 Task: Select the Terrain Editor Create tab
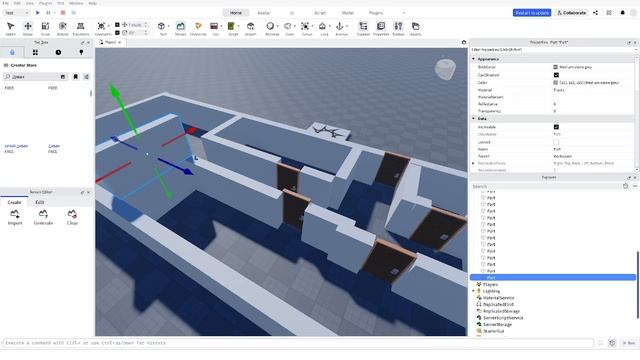pos(14,202)
